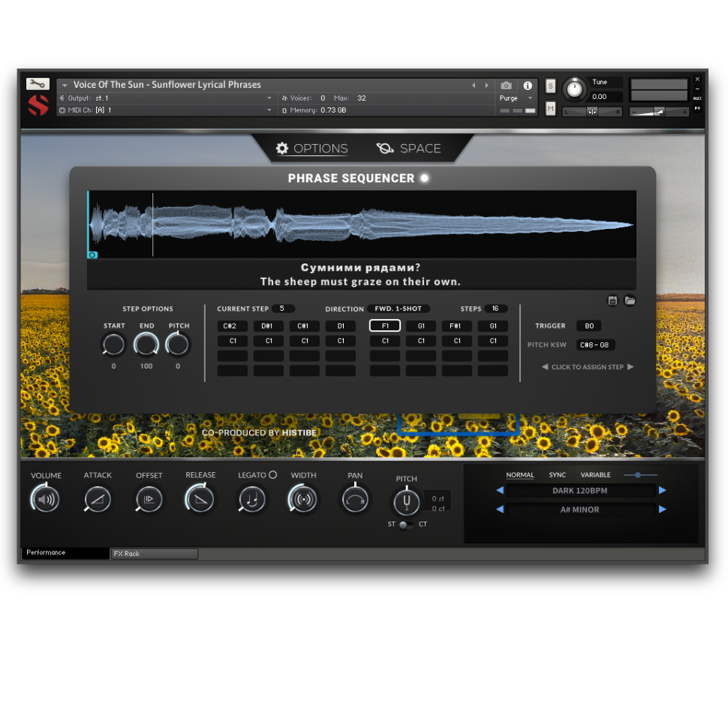The width and height of the screenshot is (728, 728).
Task: Click the Max voices 32 value
Action: pyautogui.click(x=362, y=98)
